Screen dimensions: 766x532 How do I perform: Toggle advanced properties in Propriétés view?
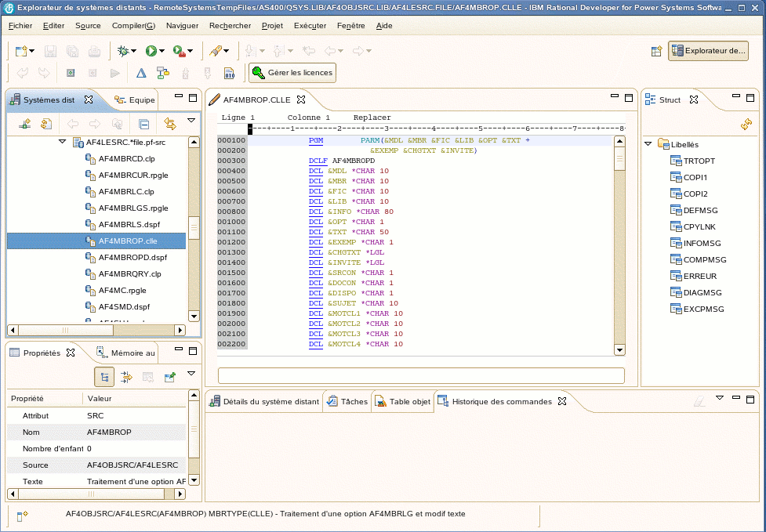point(126,376)
